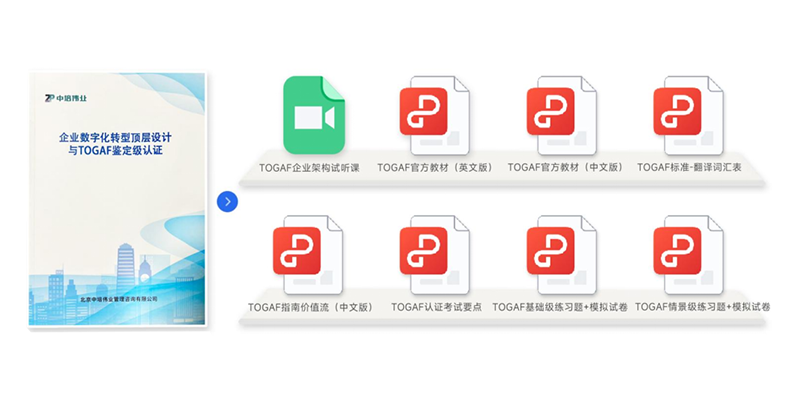Viewport: 800px width, 400px height.
Task: Open the TOGAF企业架构试听课 video file icon
Action: point(314,115)
